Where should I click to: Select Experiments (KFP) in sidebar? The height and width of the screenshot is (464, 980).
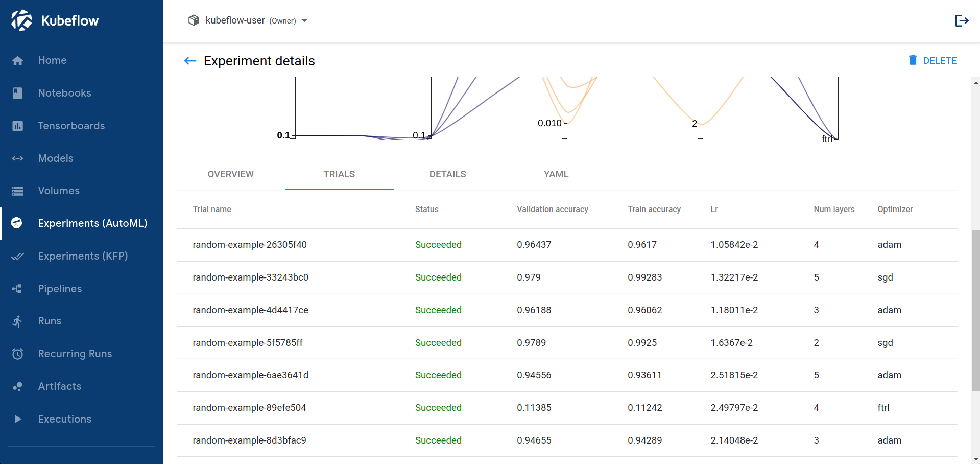[83, 256]
